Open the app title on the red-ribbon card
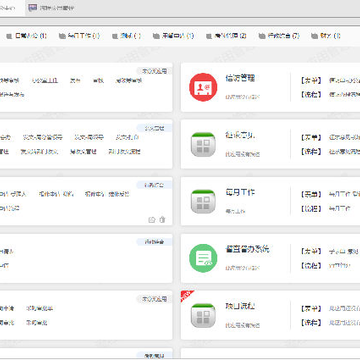 pyautogui.click(x=240, y=306)
